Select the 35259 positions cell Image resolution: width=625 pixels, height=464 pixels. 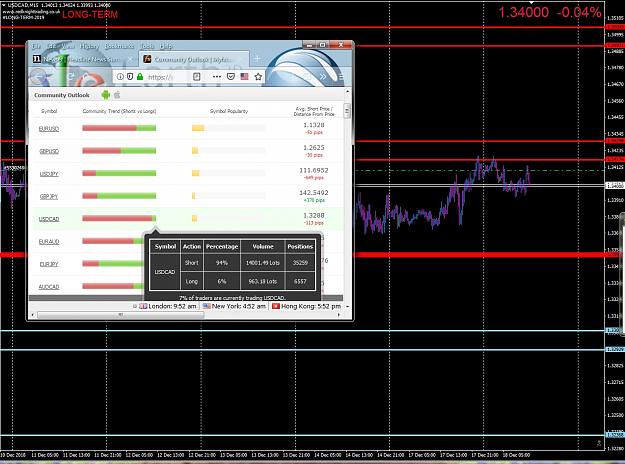300,263
